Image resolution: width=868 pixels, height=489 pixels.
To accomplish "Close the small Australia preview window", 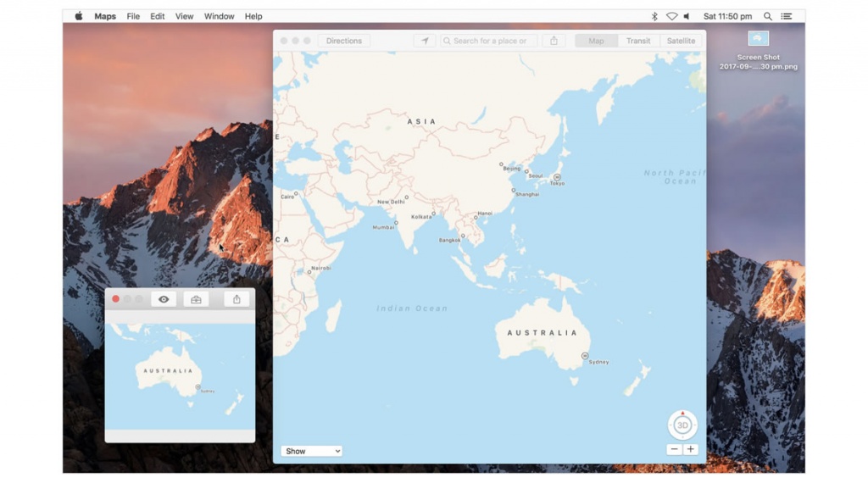I will [x=115, y=298].
